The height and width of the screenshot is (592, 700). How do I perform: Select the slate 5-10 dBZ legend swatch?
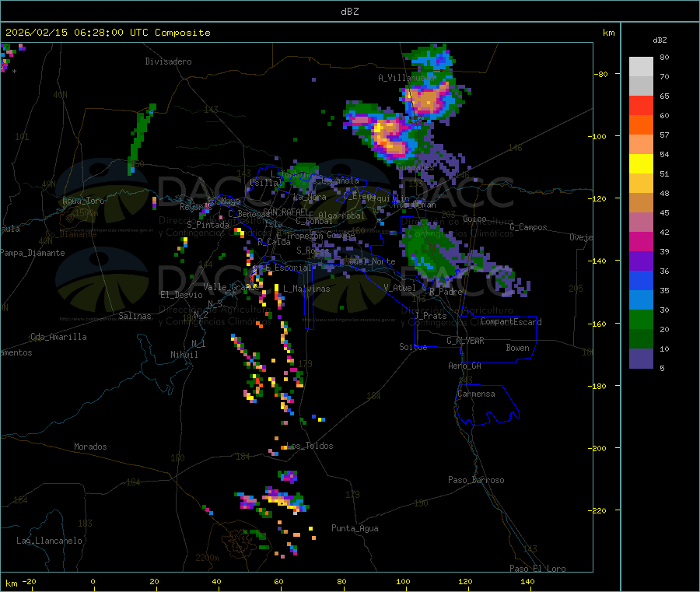(641, 359)
